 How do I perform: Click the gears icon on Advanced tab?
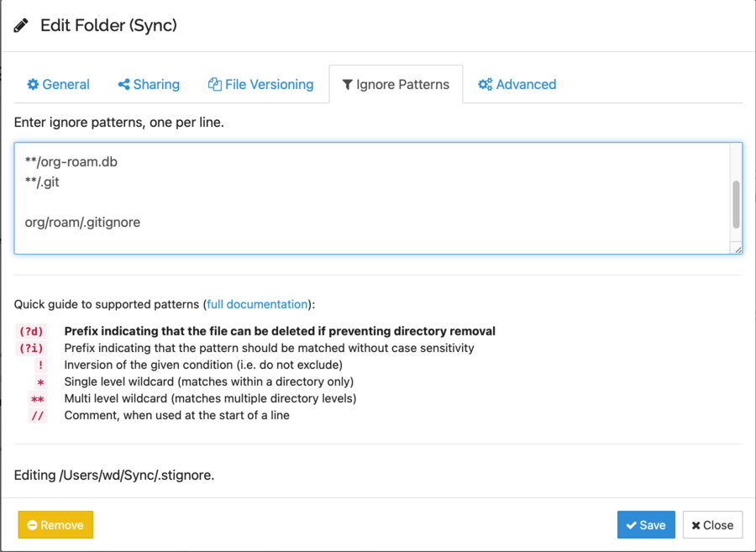click(x=485, y=85)
